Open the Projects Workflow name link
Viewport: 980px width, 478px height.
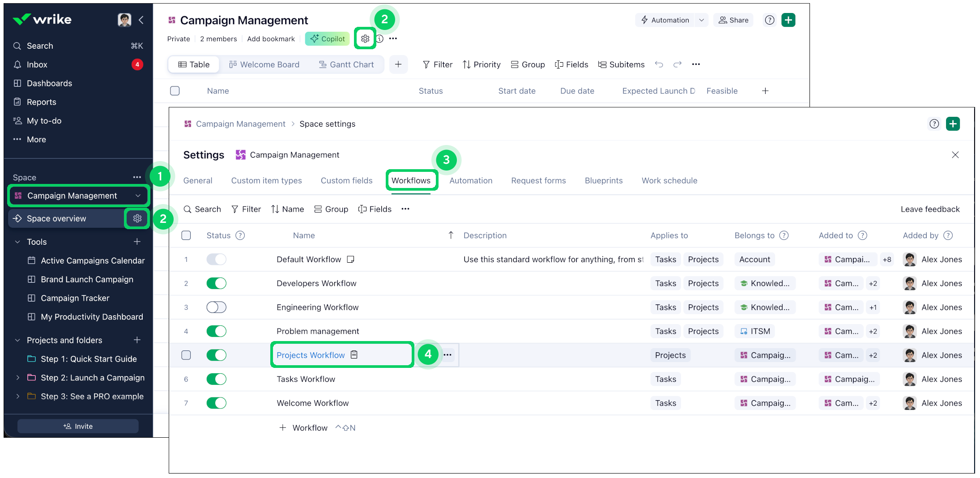click(x=311, y=355)
